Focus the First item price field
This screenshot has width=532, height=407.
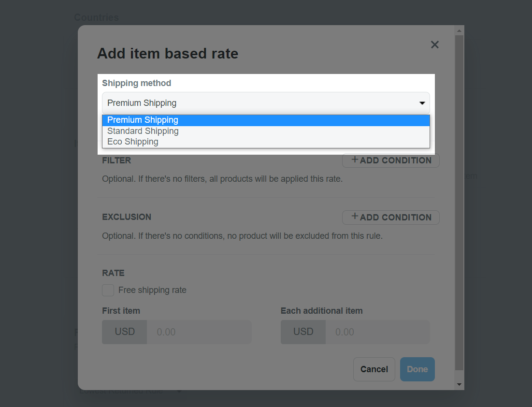coord(199,332)
